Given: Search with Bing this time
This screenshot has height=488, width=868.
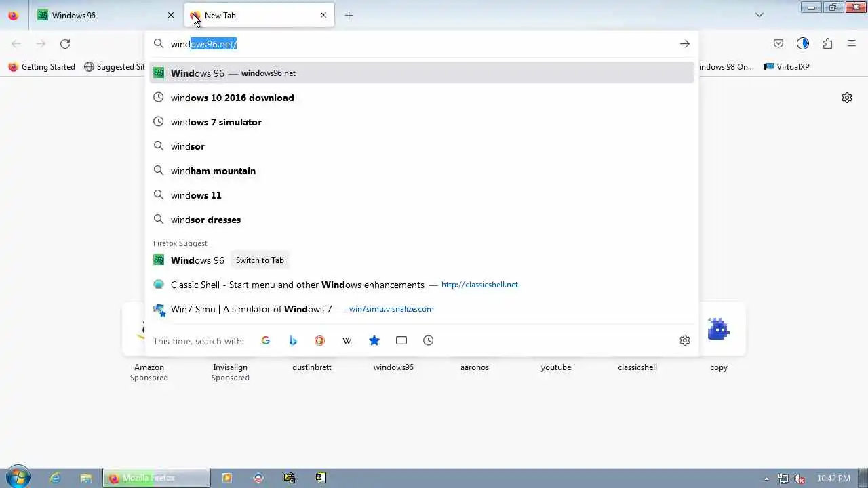Looking at the screenshot, I should click(293, 340).
